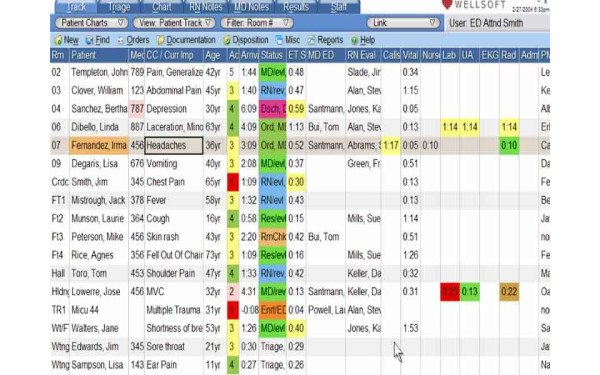Expand the Filter: Room # dropdown

pyautogui.click(x=257, y=23)
